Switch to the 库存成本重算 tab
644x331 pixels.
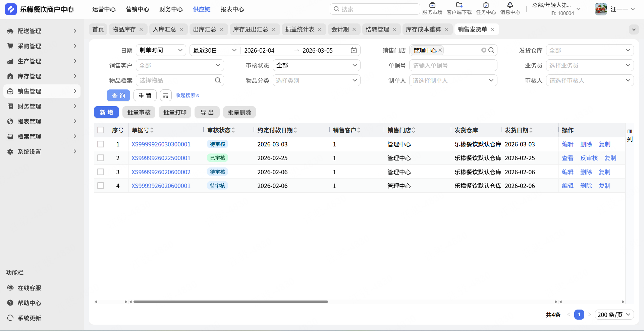point(423,29)
